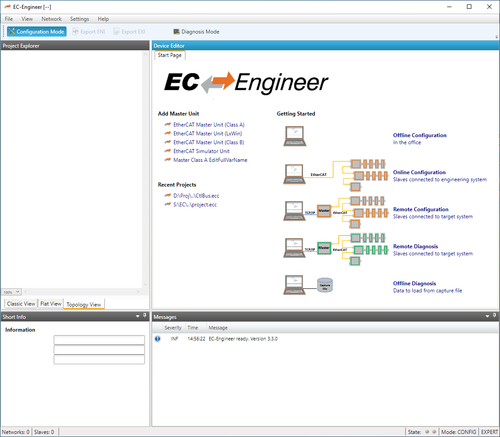Click the EC-Engineer title bar app icon

coord(7,7)
